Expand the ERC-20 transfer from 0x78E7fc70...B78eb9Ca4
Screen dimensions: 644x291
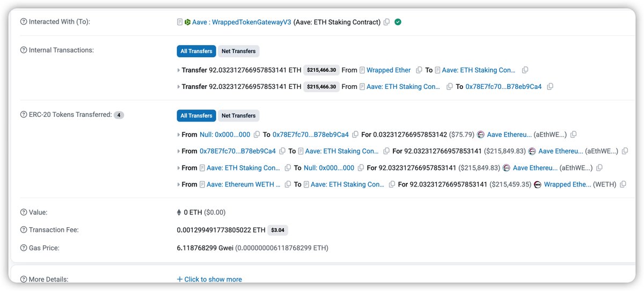click(x=179, y=151)
